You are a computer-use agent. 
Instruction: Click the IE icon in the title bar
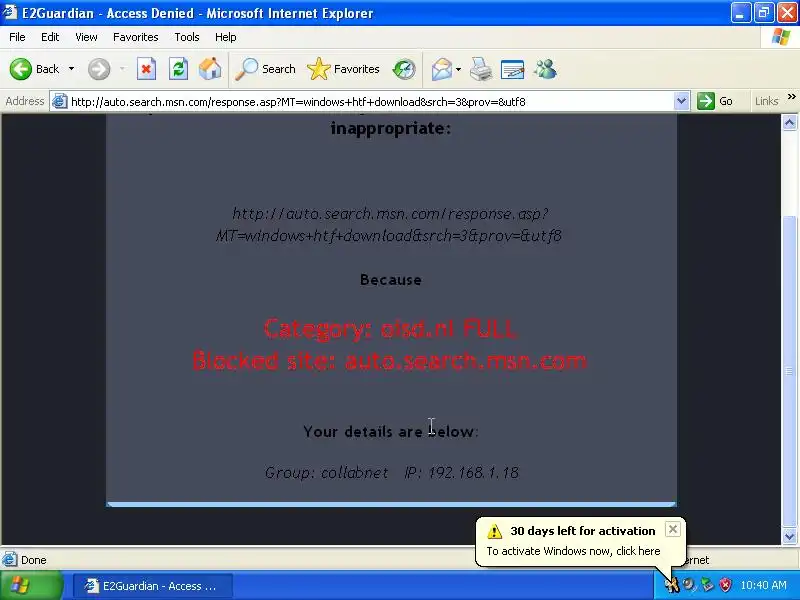(10, 12)
